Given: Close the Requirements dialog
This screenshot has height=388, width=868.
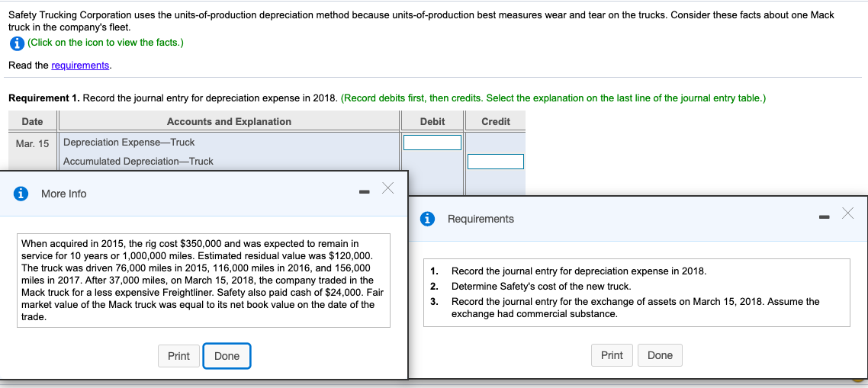Looking at the screenshot, I should coord(847,213).
